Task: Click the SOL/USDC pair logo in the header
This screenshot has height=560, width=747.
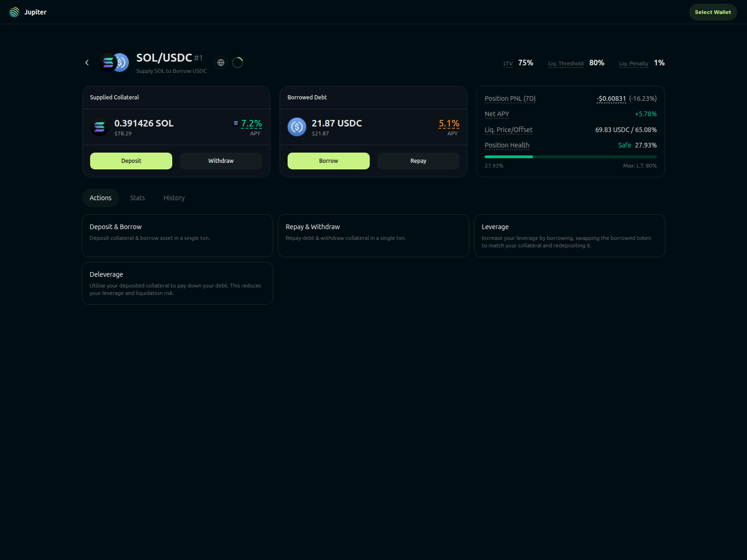Action: click(x=113, y=62)
